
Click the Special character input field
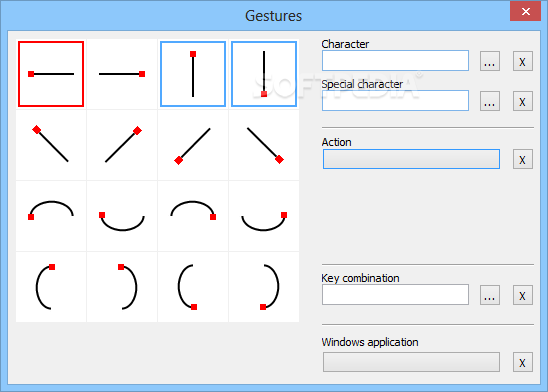pos(395,101)
